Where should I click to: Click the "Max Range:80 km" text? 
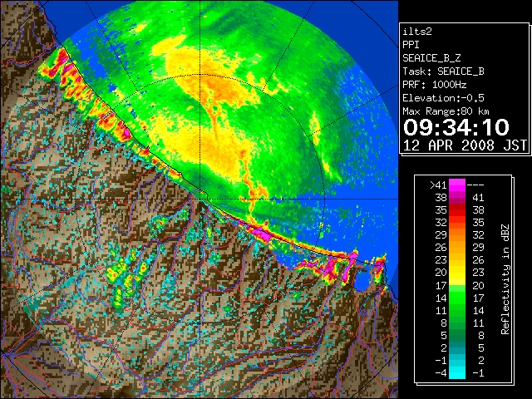coord(446,111)
